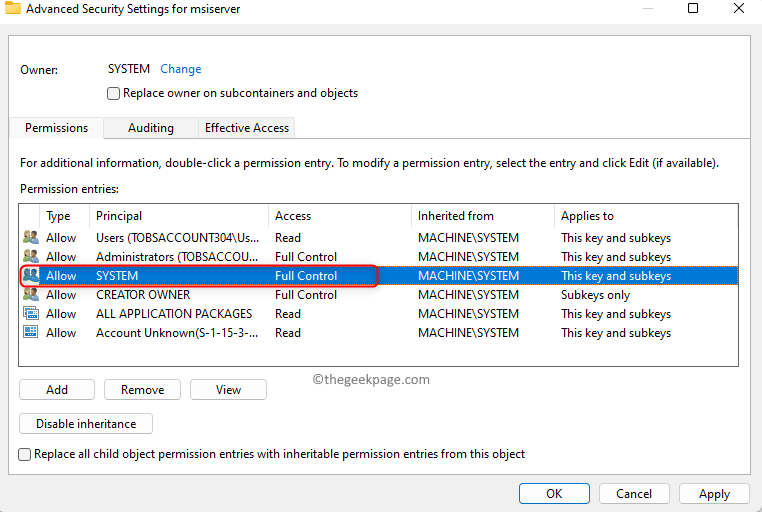Screen dimensions: 762x512
Task: Click the folder icon in the title bar
Action: (x=12, y=9)
